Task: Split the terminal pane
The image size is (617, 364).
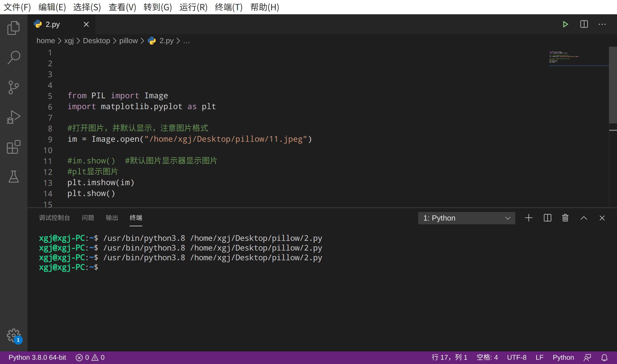Action: 547,218
